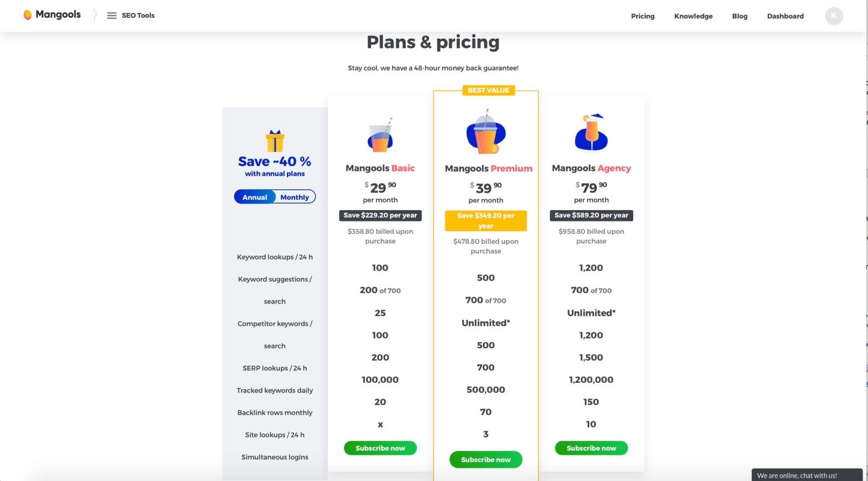Screen dimensions: 868x481
Task: Click the Mangools Premium smoothie icon
Action: [x=486, y=133]
